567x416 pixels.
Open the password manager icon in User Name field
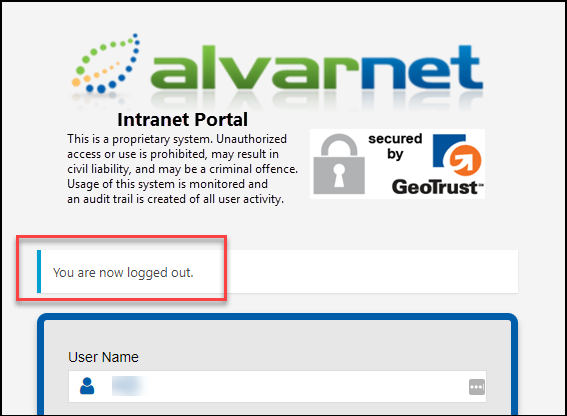[477, 387]
